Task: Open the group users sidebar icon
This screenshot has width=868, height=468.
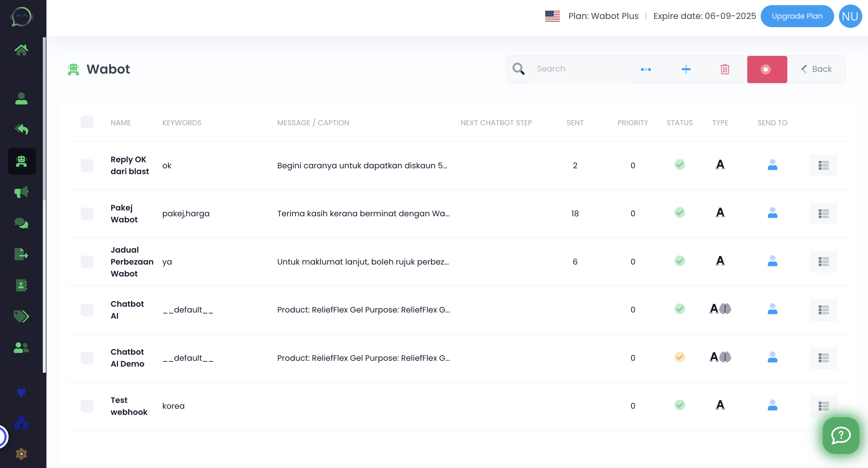Action: coord(21,347)
